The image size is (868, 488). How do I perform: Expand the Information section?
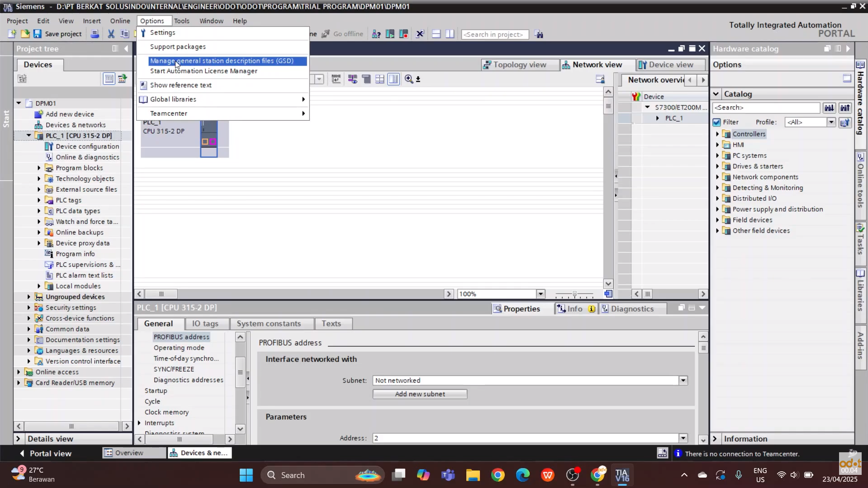coord(715,439)
